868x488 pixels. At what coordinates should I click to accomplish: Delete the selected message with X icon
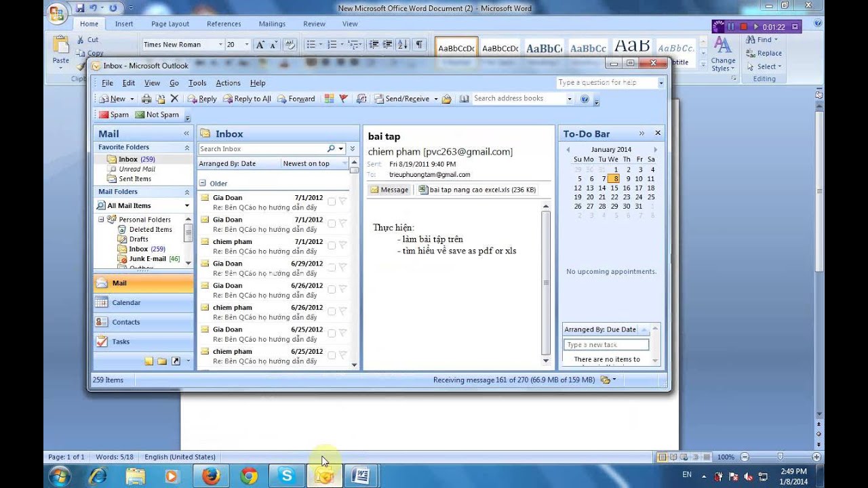174,99
